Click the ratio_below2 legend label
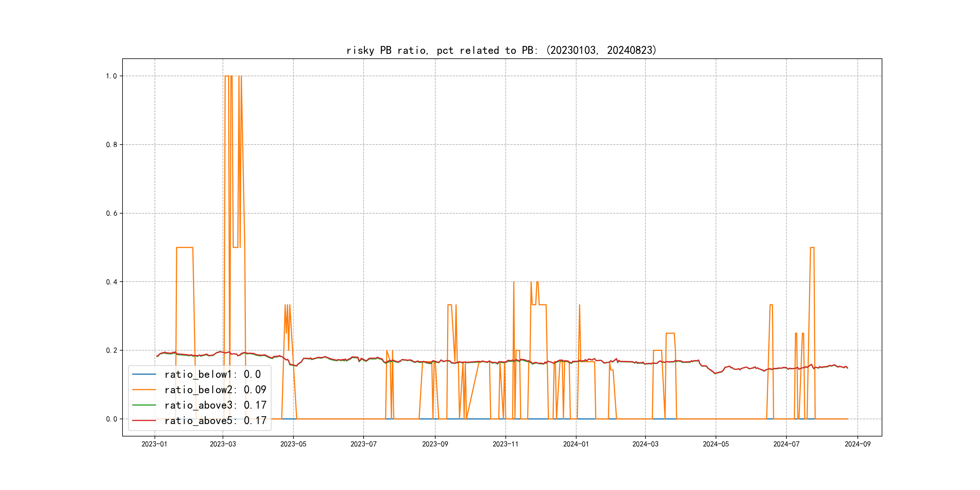The height and width of the screenshot is (490, 980). pos(215,390)
